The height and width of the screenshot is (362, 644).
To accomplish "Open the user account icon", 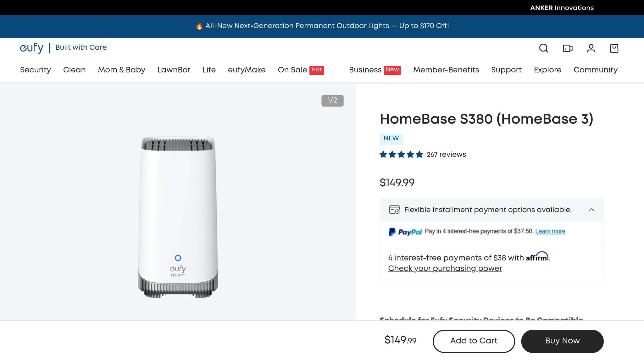I will [591, 48].
